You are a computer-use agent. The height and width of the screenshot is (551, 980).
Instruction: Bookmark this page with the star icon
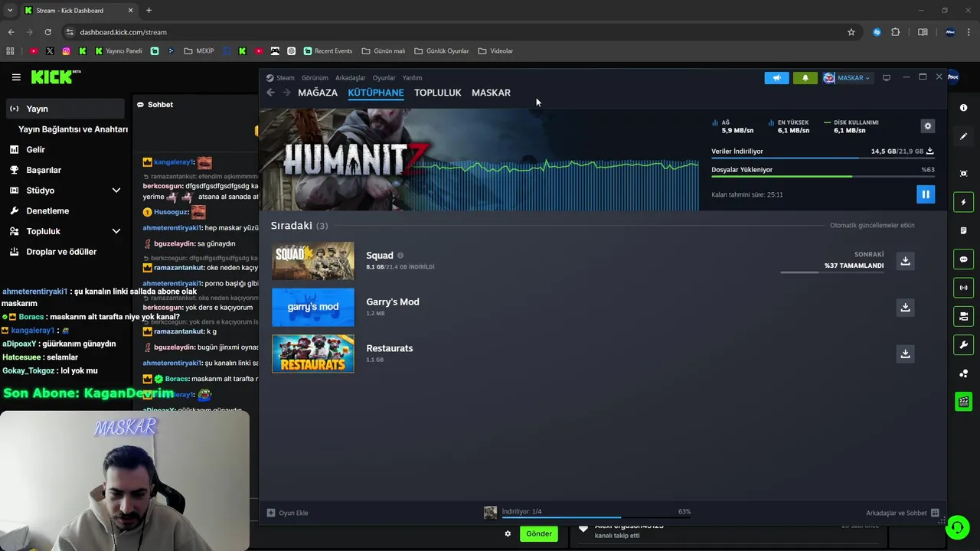pyautogui.click(x=851, y=32)
